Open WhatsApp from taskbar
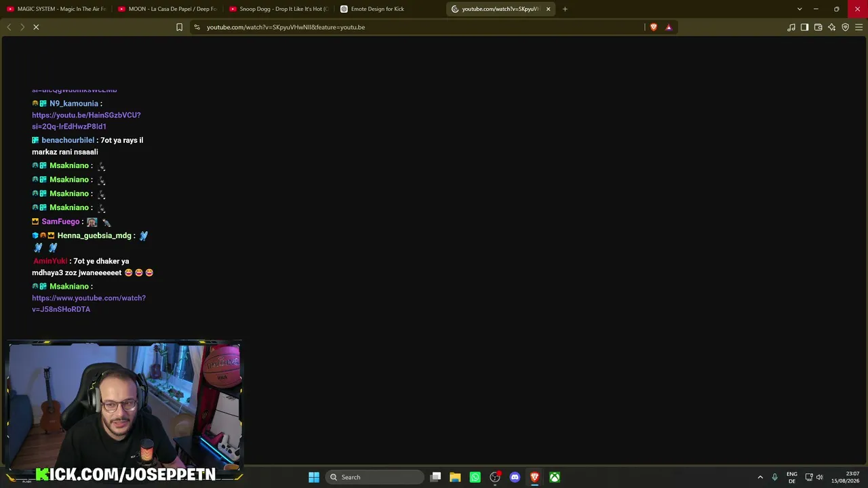868x488 pixels. pyautogui.click(x=475, y=477)
